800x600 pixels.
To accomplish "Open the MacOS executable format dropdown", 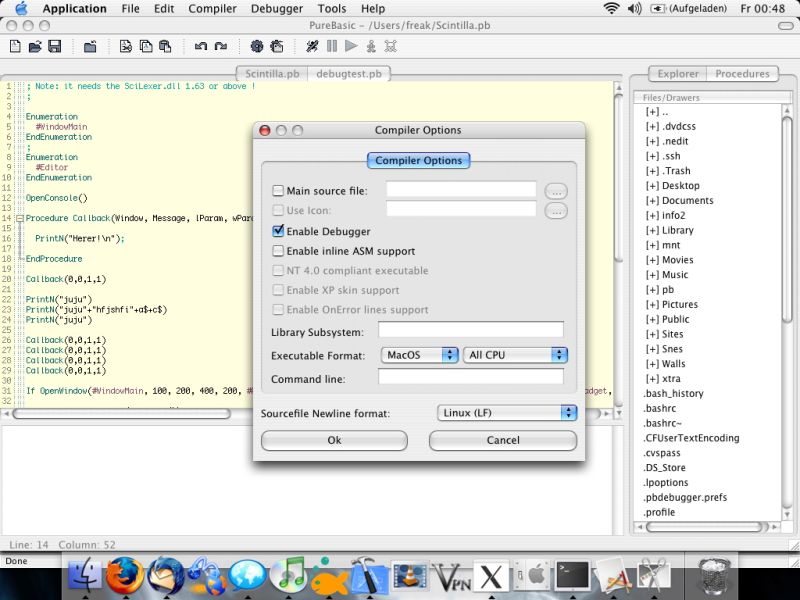I will tap(419, 355).
